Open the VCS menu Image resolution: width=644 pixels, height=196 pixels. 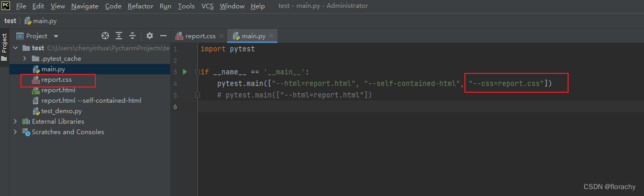tap(207, 6)
